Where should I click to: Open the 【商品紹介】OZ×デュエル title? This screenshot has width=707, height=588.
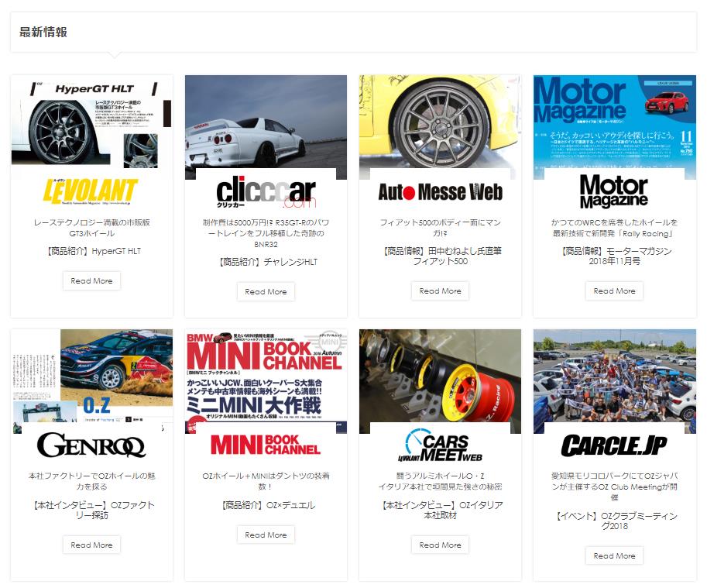pos(266,505)
